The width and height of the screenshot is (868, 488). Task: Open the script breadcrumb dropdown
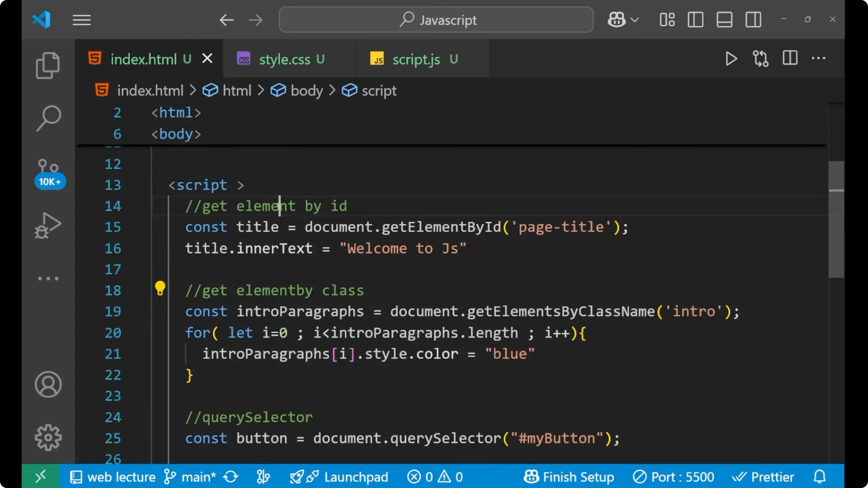click(378, 90)
